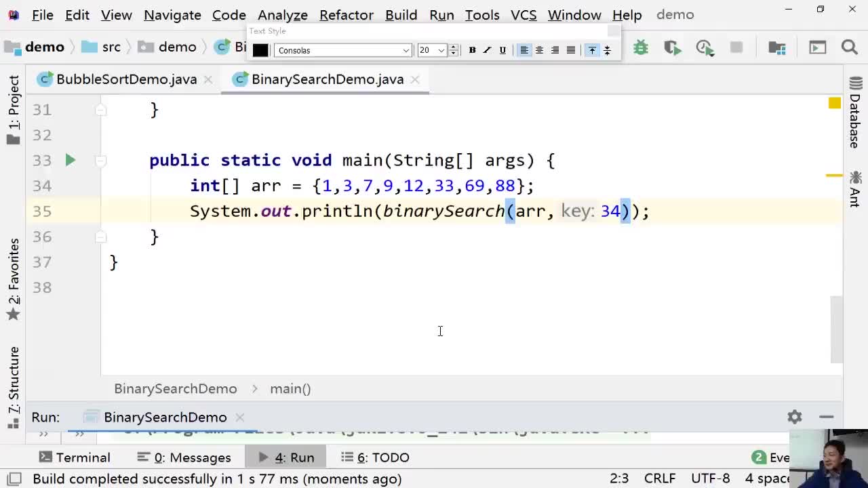The image size is (868, 488).
Task: Close the BinarySearchDemo.java editor tab
Action: (415, 79)
